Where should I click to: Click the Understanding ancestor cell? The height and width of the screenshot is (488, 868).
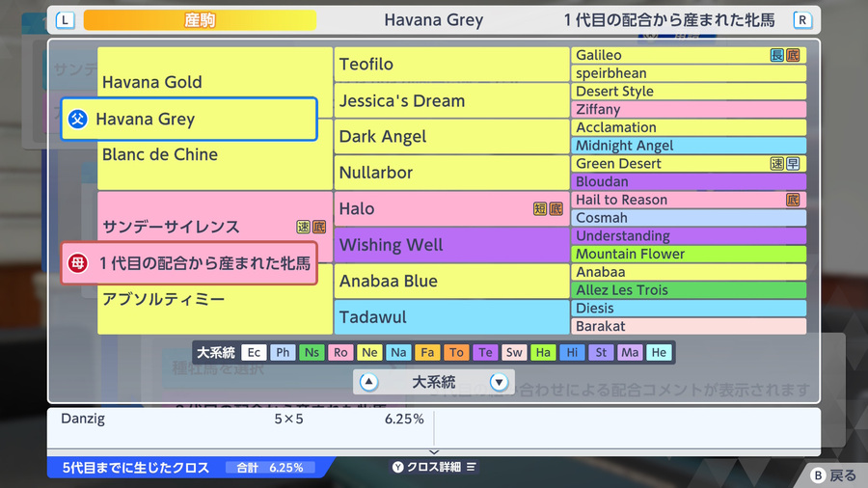tap(689, 236)
